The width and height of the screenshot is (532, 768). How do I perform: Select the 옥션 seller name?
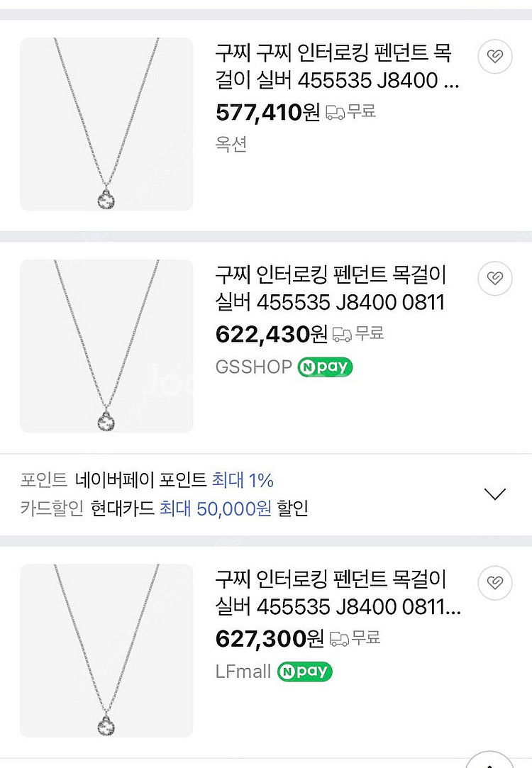click(x=231, y=145)
